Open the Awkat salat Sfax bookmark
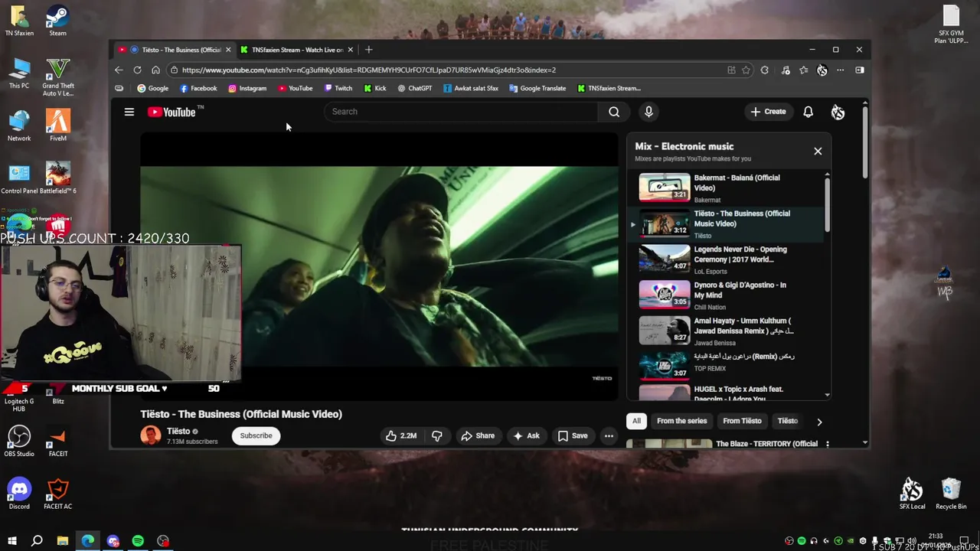This screenshot has height=551, width=980. 470,88
